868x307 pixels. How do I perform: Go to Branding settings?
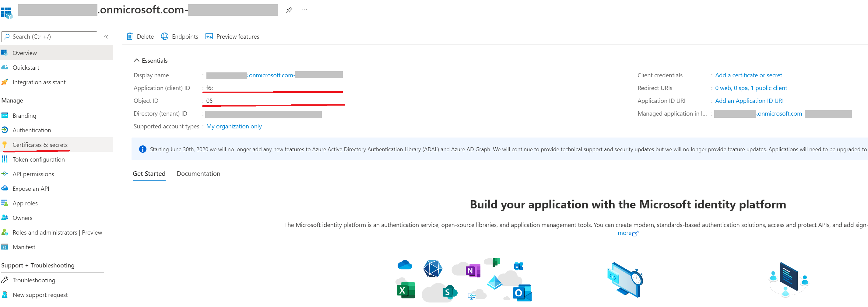[x=24, y=115]
